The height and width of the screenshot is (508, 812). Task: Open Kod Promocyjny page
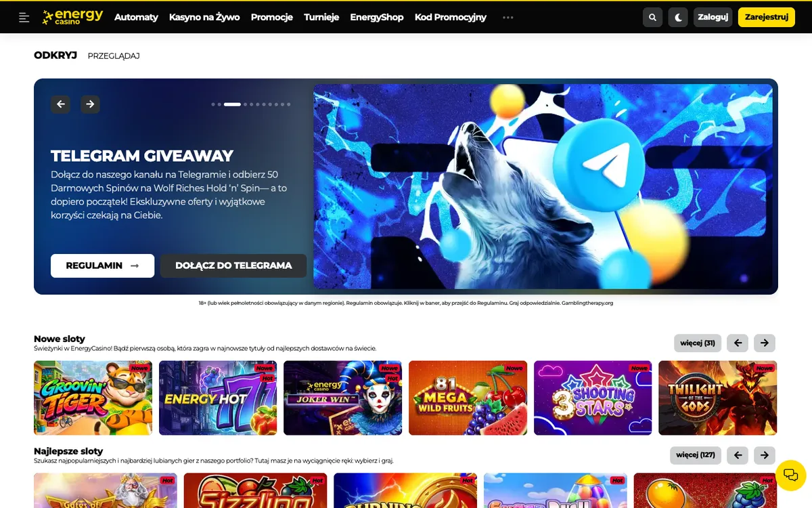pos(451,18)
